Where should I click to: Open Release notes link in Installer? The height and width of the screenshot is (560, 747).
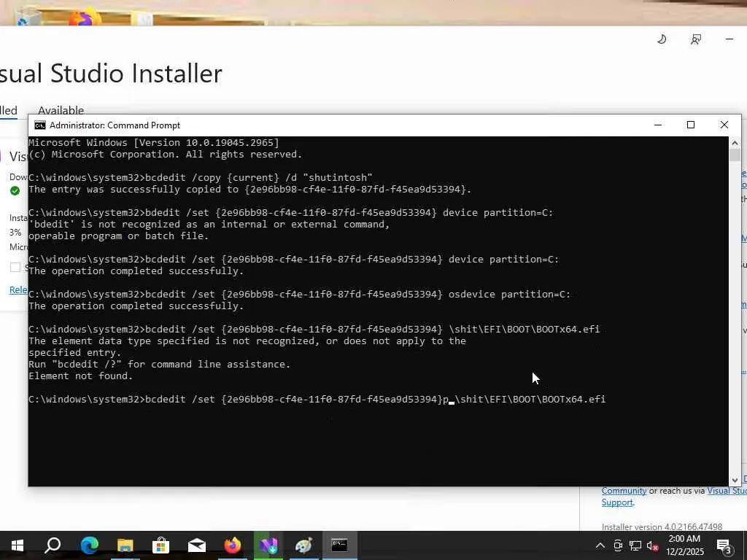18,289
